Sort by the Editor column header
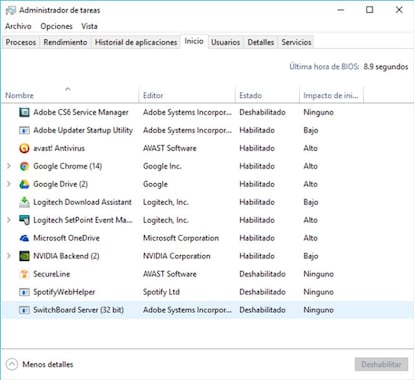 pos(187,95)
